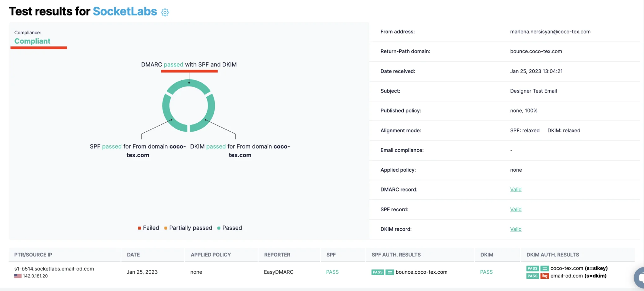Click PASS badge before bounce.coco-tex.com

point(378,272)
